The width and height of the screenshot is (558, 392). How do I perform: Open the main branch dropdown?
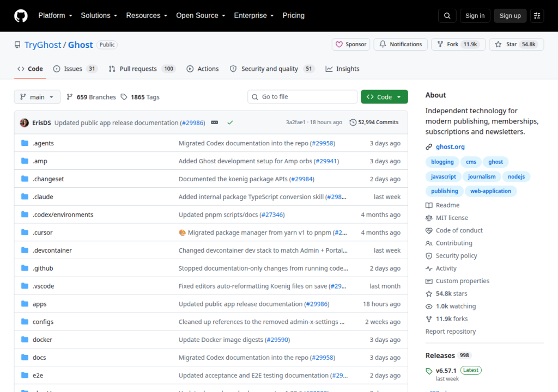(x=37, y=97)
